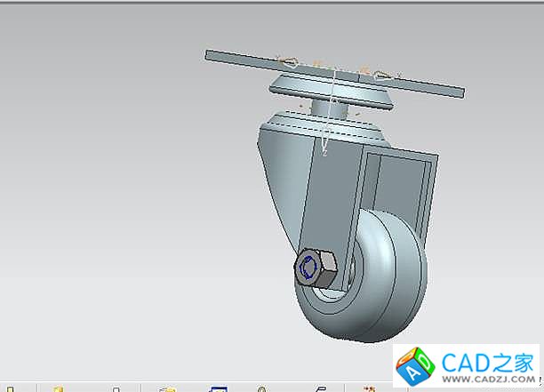Click the CAD之家 cube logo
Screen dimensions: 544x392
coord(413,366)
